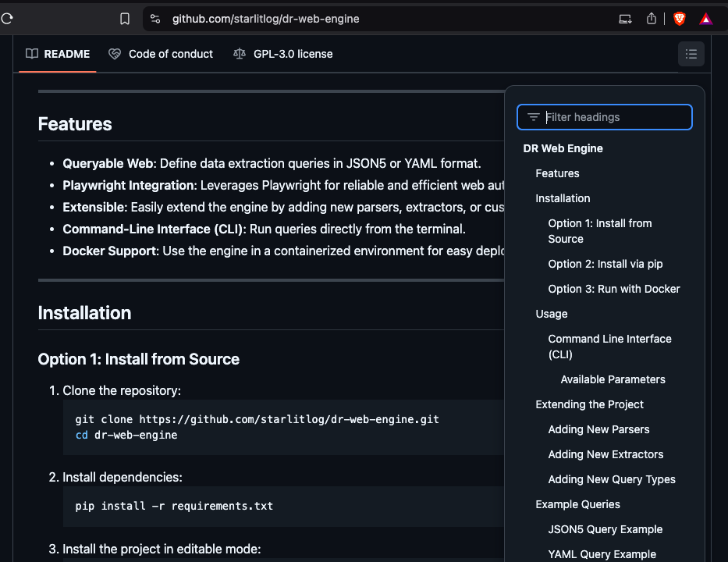Jump to DR Web Engine heading

coord(563,148)
